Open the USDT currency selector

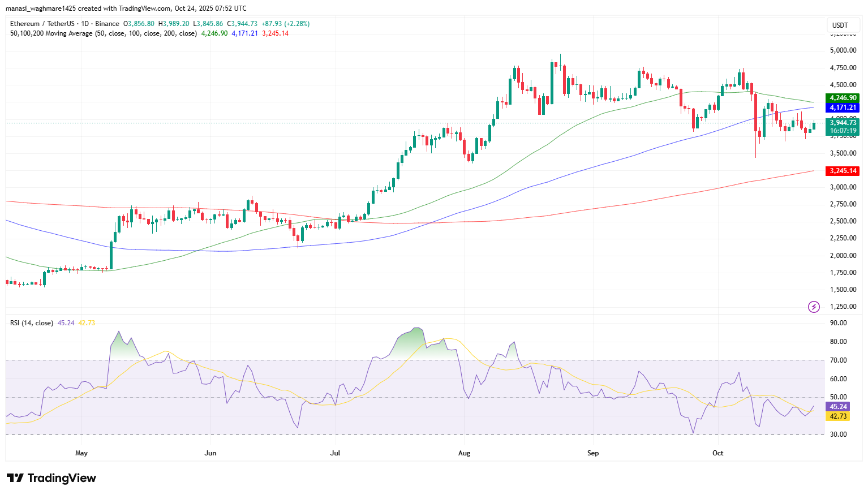[x=840, y=25]
